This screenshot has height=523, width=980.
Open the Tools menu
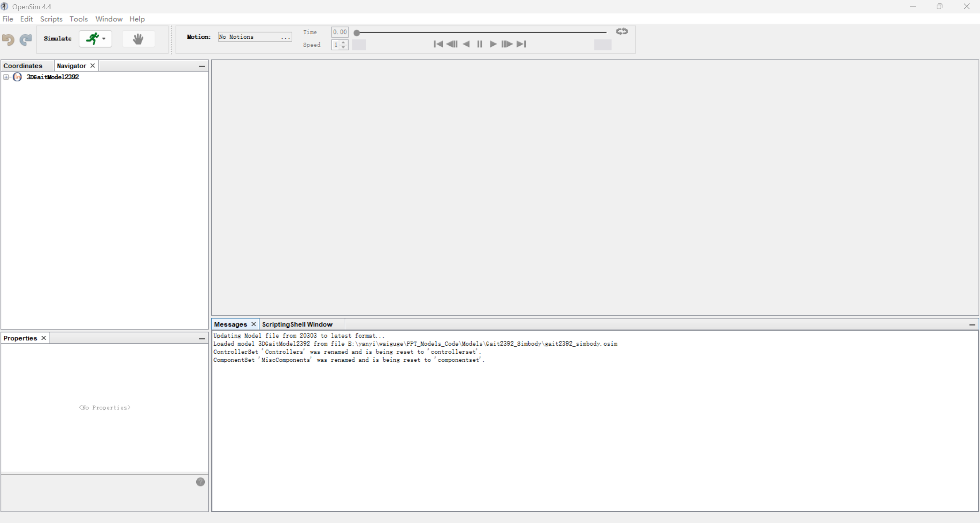79,19
